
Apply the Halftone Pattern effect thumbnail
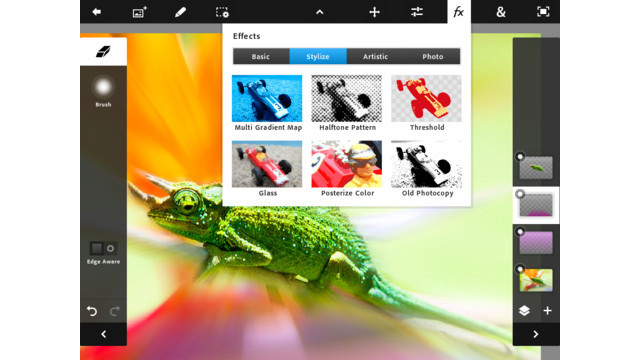[347, 98]
